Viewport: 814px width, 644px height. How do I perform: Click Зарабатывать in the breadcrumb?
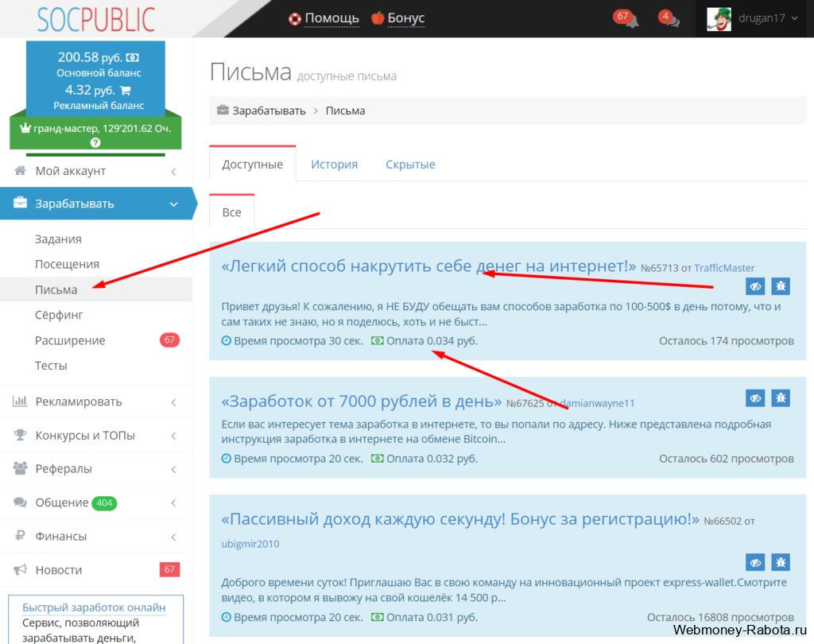(x=269, y=111)
